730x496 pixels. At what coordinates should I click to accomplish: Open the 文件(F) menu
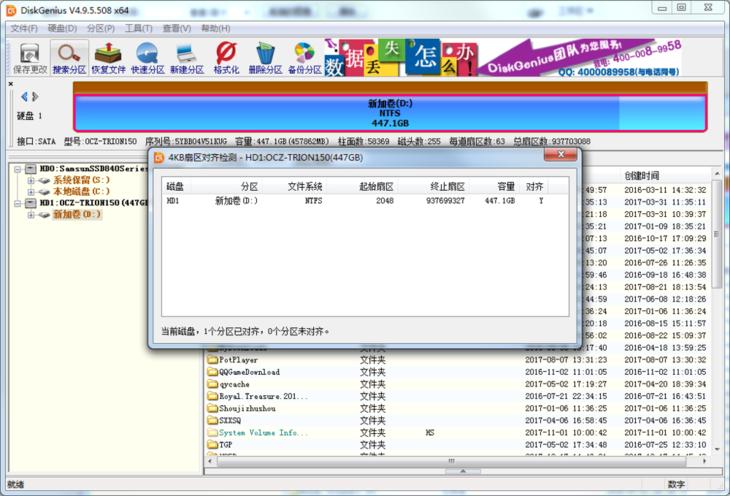24,28
